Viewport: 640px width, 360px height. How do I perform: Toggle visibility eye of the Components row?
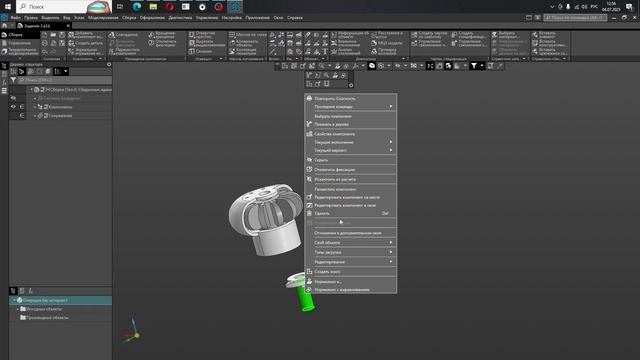[13, 107]
